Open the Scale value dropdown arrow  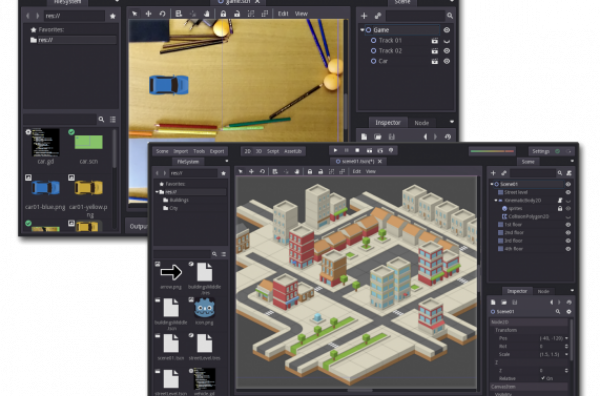pos(566,354)
